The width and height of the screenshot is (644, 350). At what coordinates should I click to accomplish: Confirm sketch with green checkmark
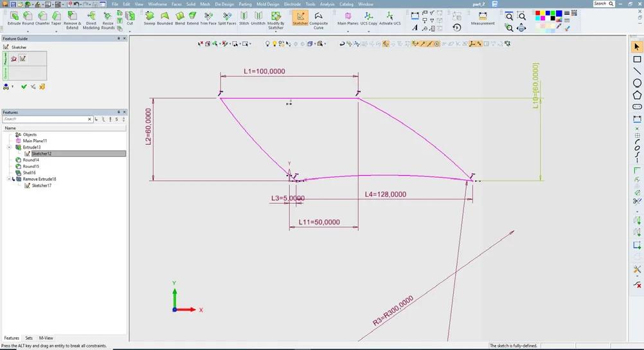click(x=24, y=87)
